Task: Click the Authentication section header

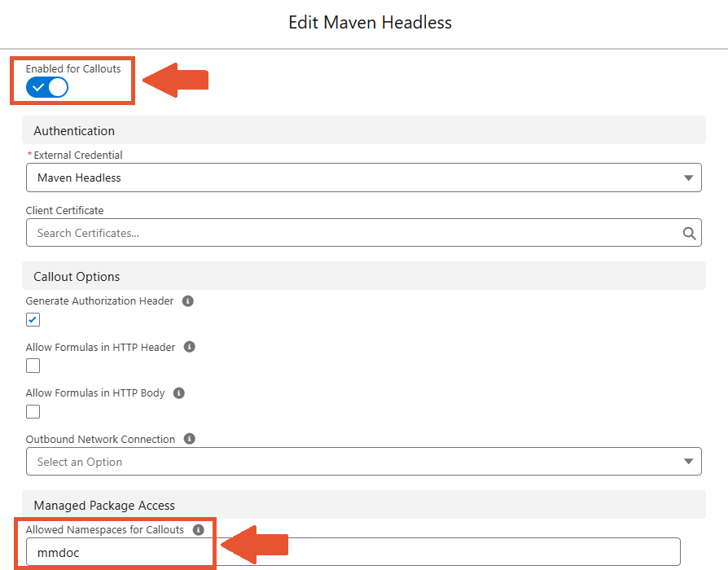Action: click(x=363, y=130)
